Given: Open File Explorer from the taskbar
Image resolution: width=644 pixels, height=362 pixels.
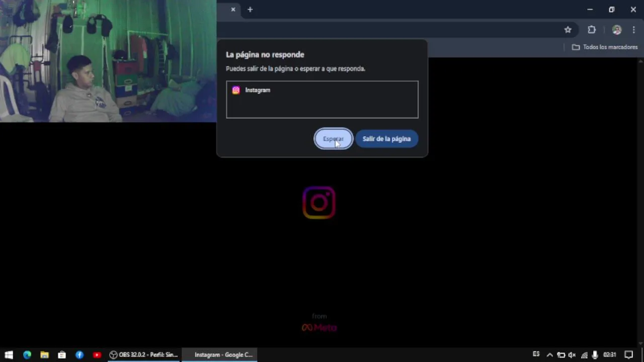Looking at the screenshot, I should (44, 354).
